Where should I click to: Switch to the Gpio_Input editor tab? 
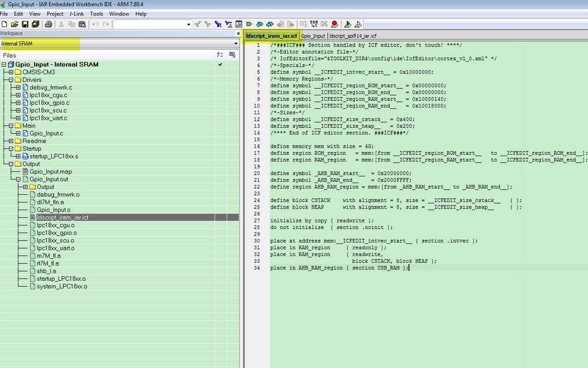click(x=313, y=36)
